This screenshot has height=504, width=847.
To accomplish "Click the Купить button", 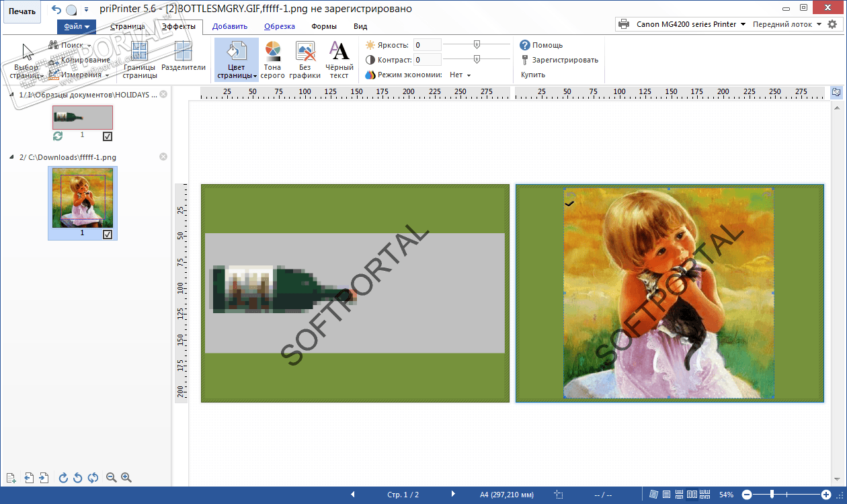I will click(x=533, y=75).
